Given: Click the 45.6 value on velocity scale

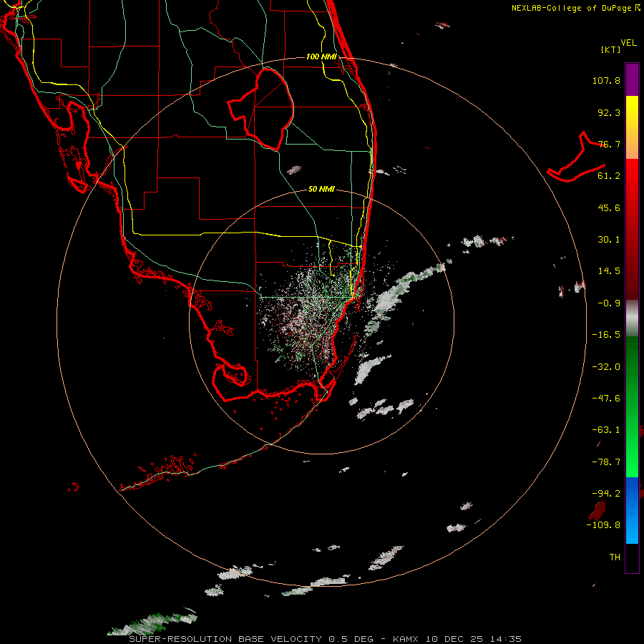Looking at the screenshot, I should [609, 208].
